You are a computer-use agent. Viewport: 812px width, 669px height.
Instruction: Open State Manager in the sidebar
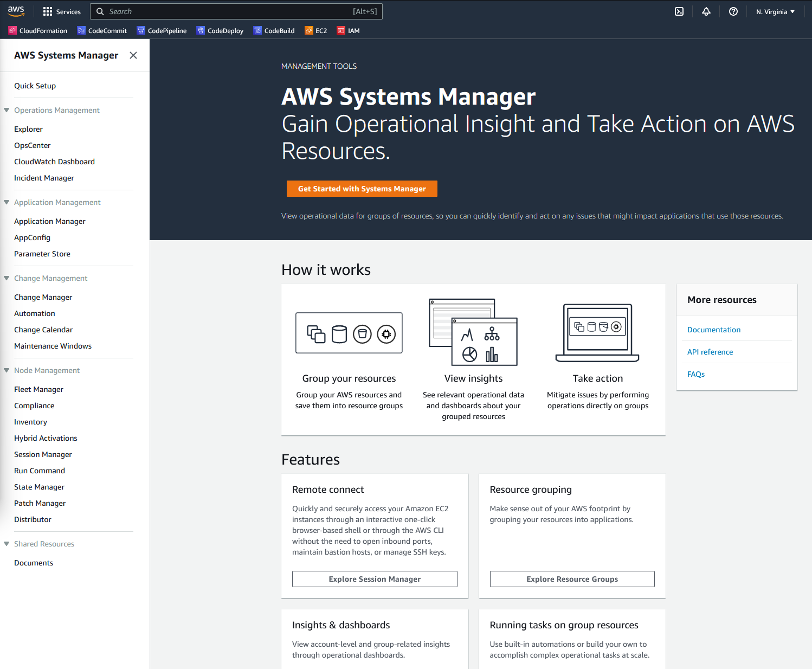click(39, 487)
